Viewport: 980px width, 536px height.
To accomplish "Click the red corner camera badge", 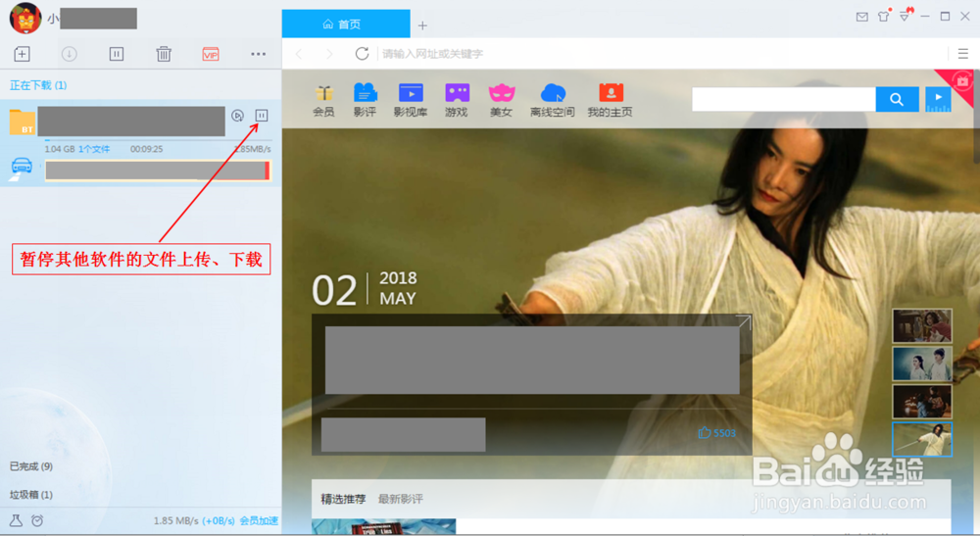I will point(962,82).
